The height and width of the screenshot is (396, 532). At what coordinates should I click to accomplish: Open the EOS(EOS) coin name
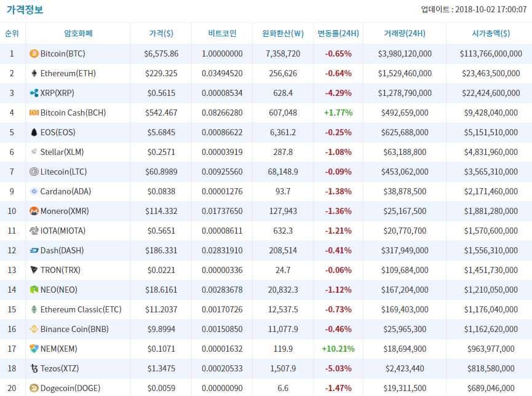click(x=58, y=132)
